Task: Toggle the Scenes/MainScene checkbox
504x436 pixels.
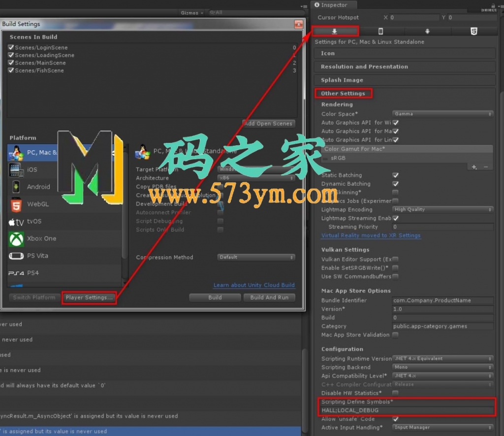Action: tap(11, 63)
